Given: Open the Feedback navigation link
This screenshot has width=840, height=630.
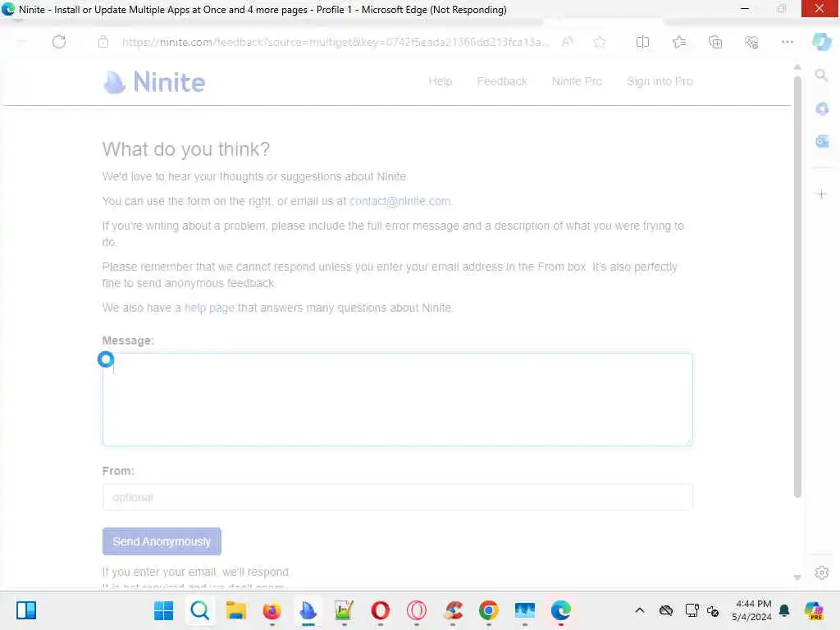Looking at the screenshot, I should pyautogui.click(x=502, y=81).
